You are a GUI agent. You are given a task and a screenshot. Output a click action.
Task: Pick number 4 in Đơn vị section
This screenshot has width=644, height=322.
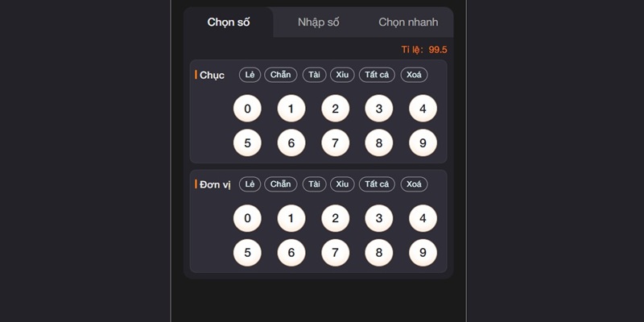423,218
